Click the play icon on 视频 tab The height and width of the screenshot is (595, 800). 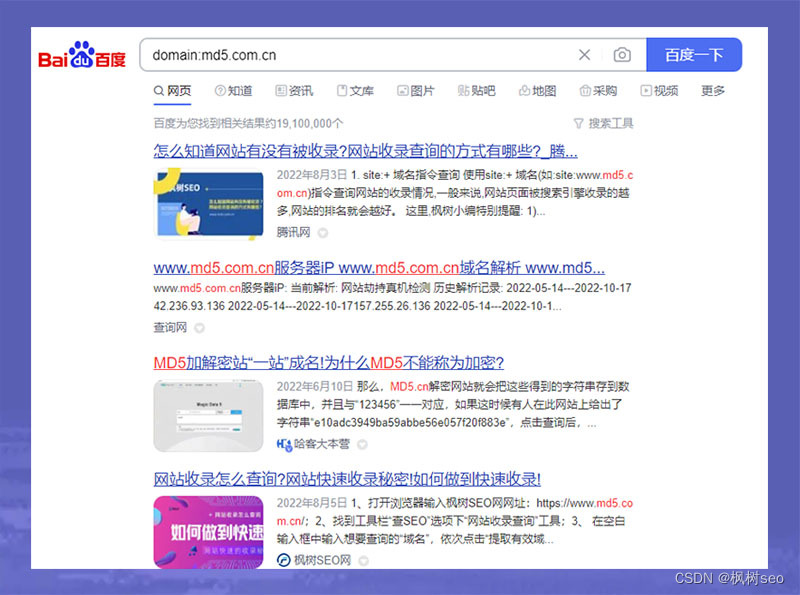click(646, 91)
